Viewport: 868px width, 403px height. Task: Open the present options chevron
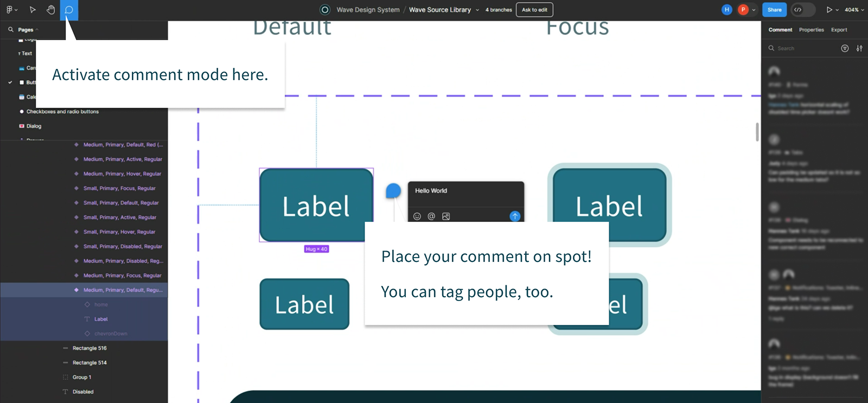point(837,10)
